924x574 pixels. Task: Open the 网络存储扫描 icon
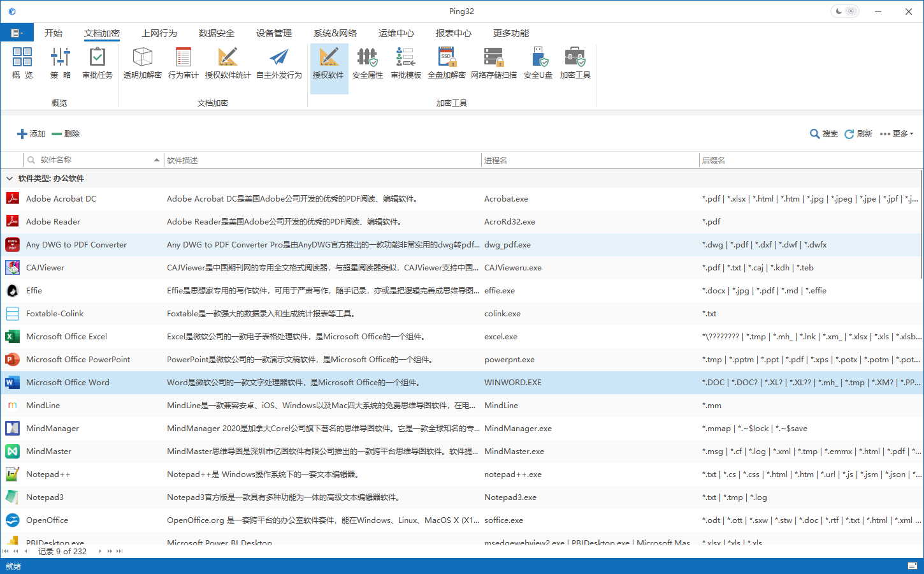point(494,63)
